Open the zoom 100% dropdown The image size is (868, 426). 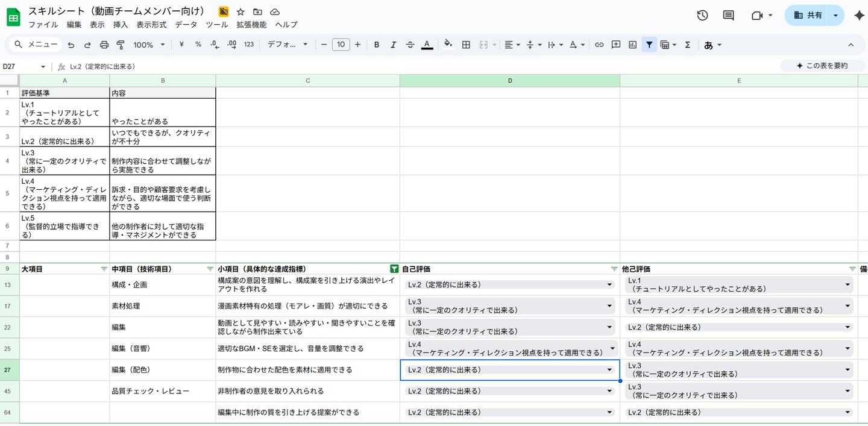(149, 45)
